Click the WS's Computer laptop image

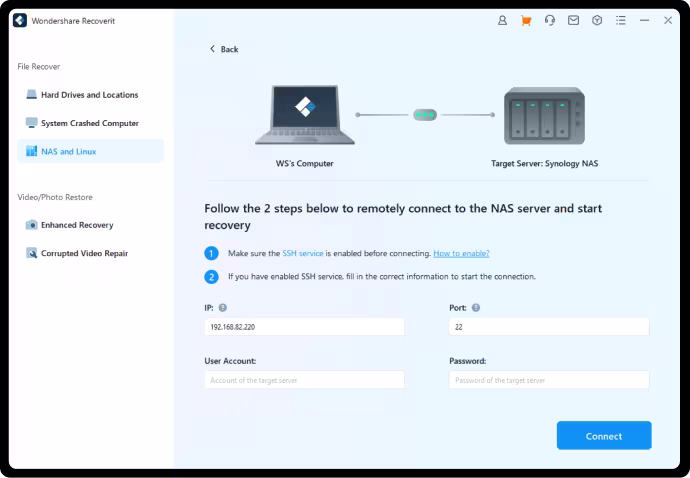[x=305, y=115]
